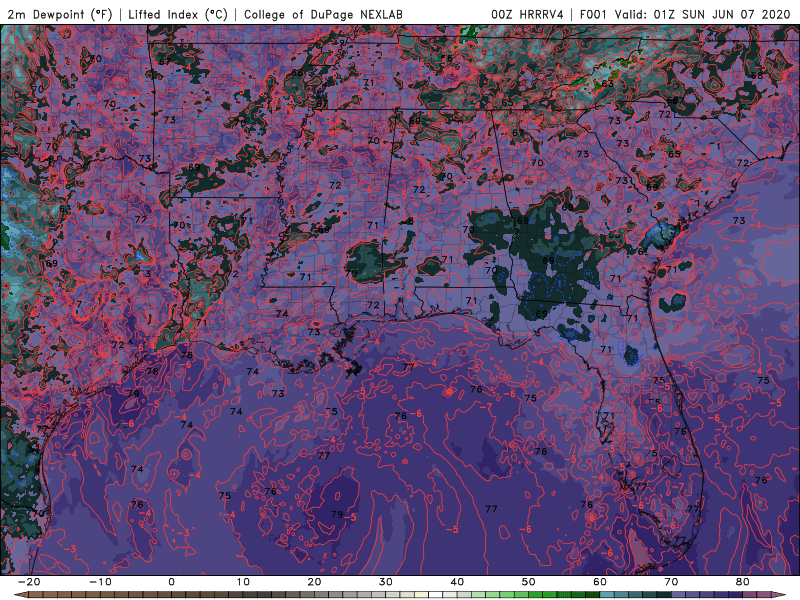This screenshot has height=600, width=800.
Task: Click the 30 label on the color scale
Action: [x=386, y=582]
